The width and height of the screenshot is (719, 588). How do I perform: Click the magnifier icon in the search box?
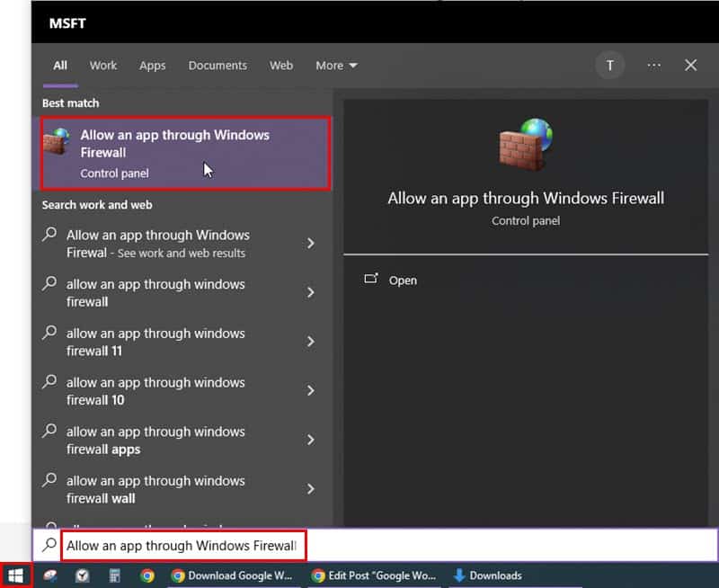[49, 545]
